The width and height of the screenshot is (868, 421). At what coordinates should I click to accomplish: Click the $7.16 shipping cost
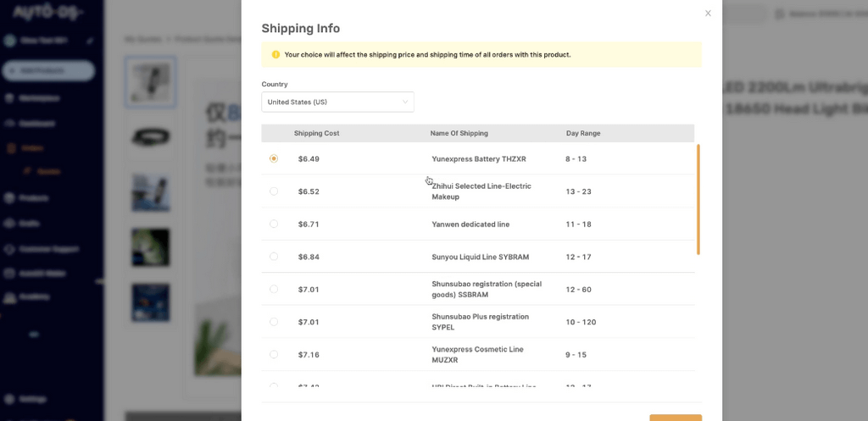309,355
